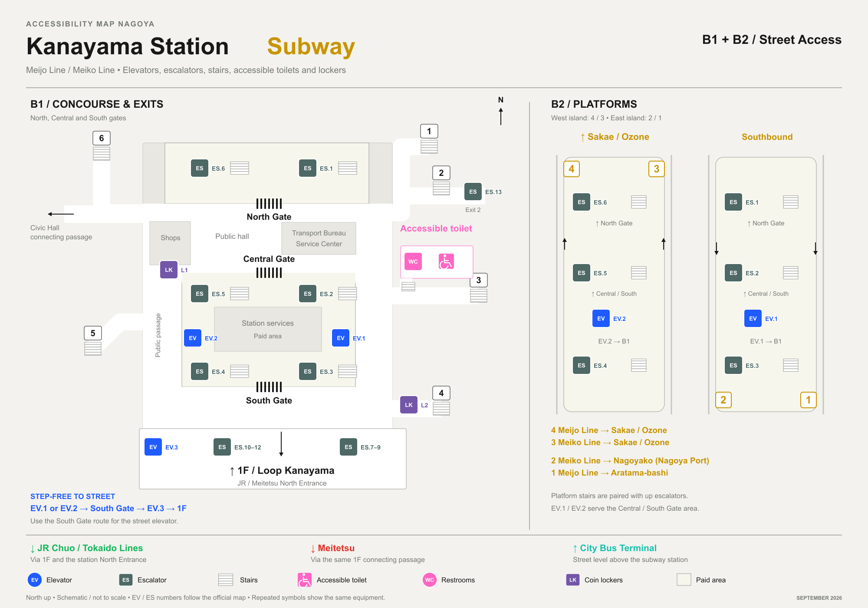868x608 pixels.
Task: Click the Paid area swatch in the legend
Action: pos(684,580)
